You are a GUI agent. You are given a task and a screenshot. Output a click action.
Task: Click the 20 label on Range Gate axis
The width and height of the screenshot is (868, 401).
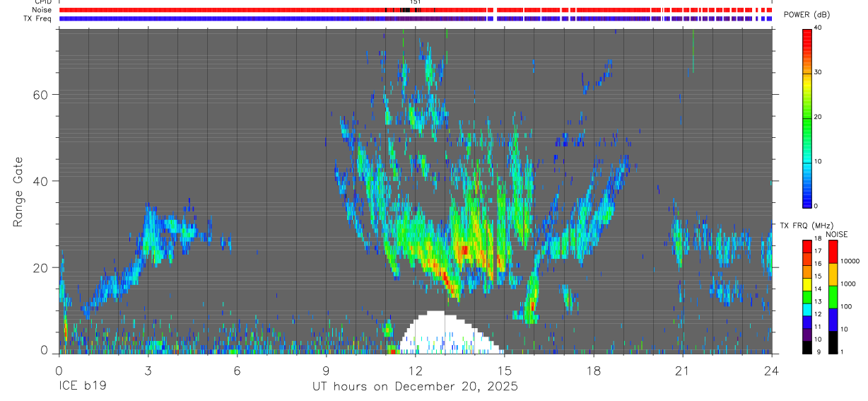(x=41, y=268)
